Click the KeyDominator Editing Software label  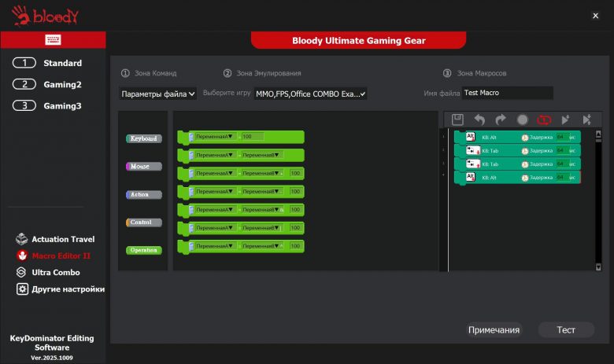(x=52, y=343)
